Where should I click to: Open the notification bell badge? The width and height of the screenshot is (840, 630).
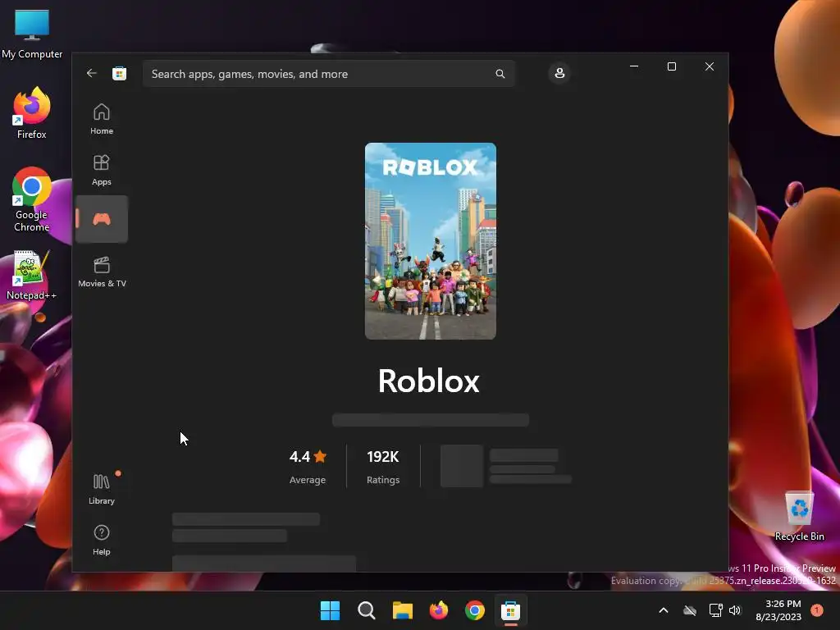816,610
